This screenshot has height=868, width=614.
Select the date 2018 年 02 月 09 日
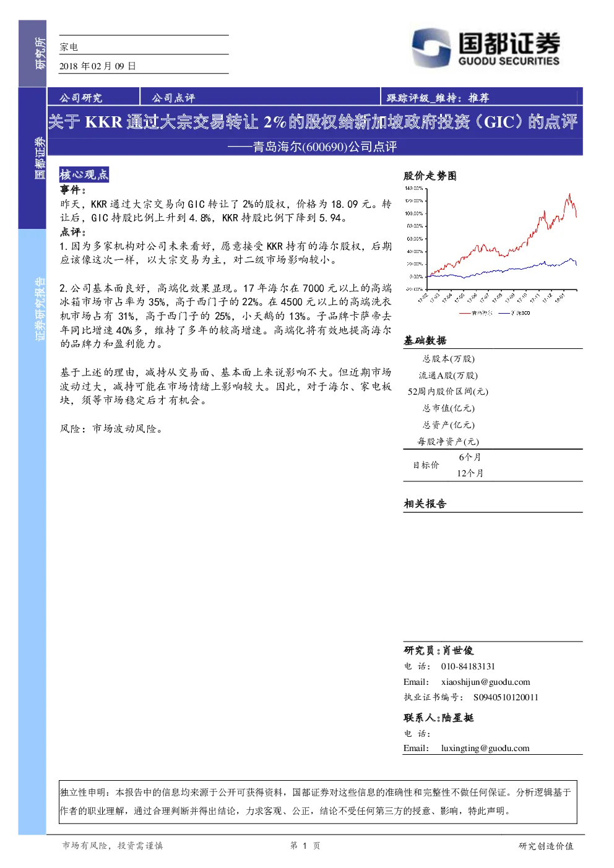tap(98, 66)
